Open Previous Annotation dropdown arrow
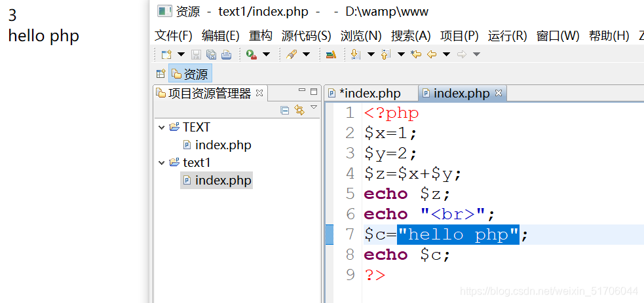The width and height of the screenshot is (644, 303). [x=401, y=54]
